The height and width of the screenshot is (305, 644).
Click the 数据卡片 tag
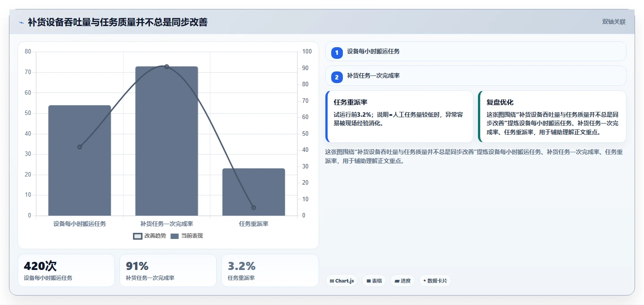click(435, 281)
